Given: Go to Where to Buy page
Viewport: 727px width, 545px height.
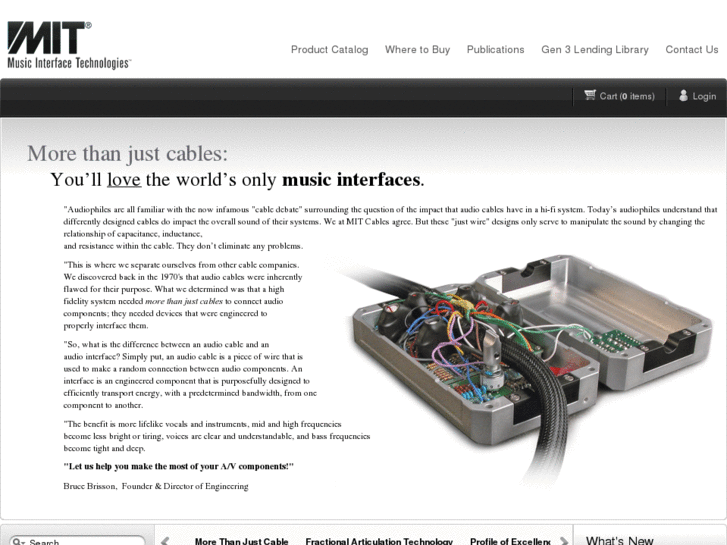Looking at the screenshot, I should pos(417,50).
